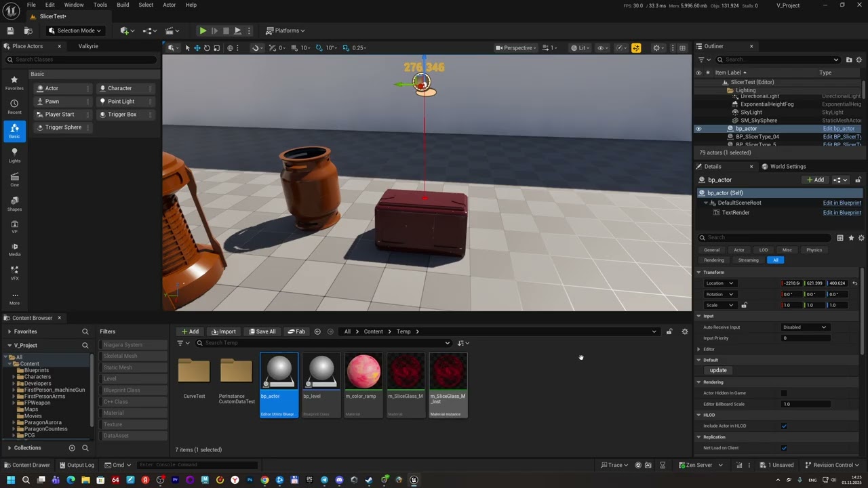
Task: Open the Windows Start menu
Action: point(11,480)
